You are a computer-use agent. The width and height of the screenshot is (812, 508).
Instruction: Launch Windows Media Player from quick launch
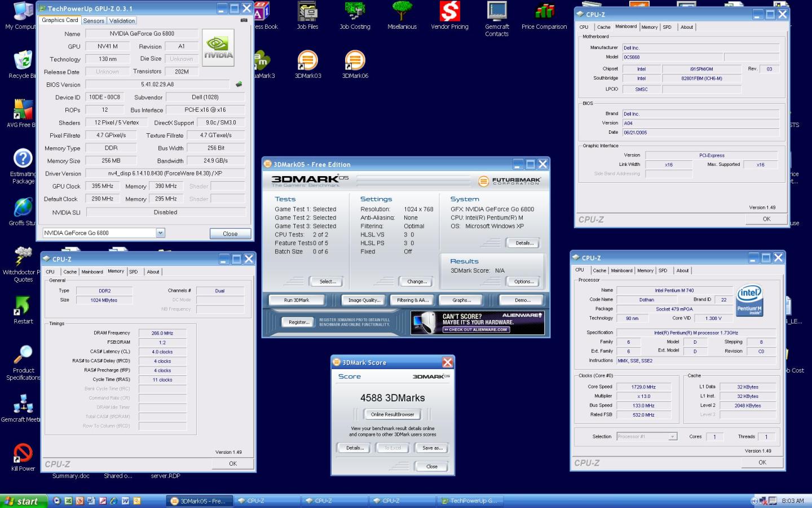coord(57,501)
